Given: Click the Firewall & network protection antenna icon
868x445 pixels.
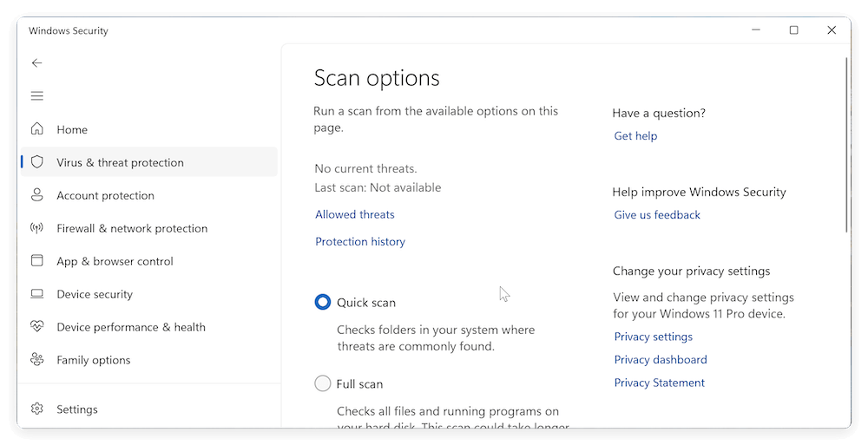Looking at the screenshot, I should pyautogui.click(x=36, y=228).
